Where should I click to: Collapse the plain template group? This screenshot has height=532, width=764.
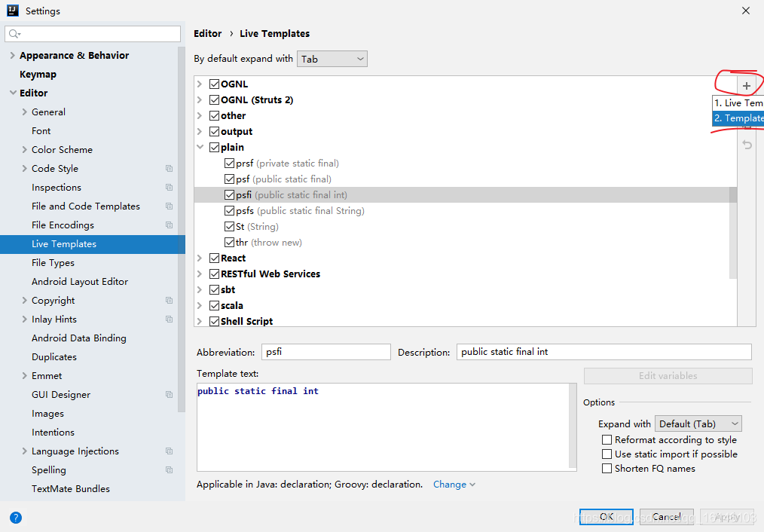200,147
